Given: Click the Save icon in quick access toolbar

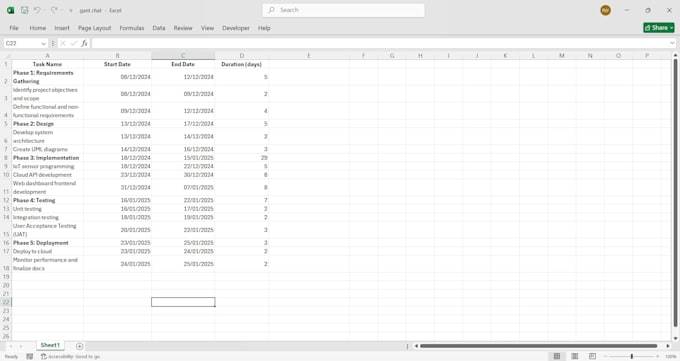Looking at the screenshot, I should [x=25, y=10].
